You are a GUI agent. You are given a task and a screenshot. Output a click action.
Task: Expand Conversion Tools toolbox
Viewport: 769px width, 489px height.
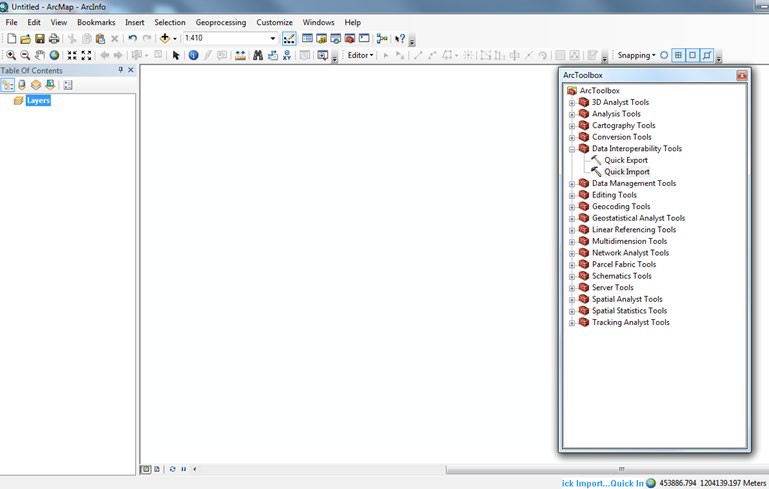click(x=572, y=138)
